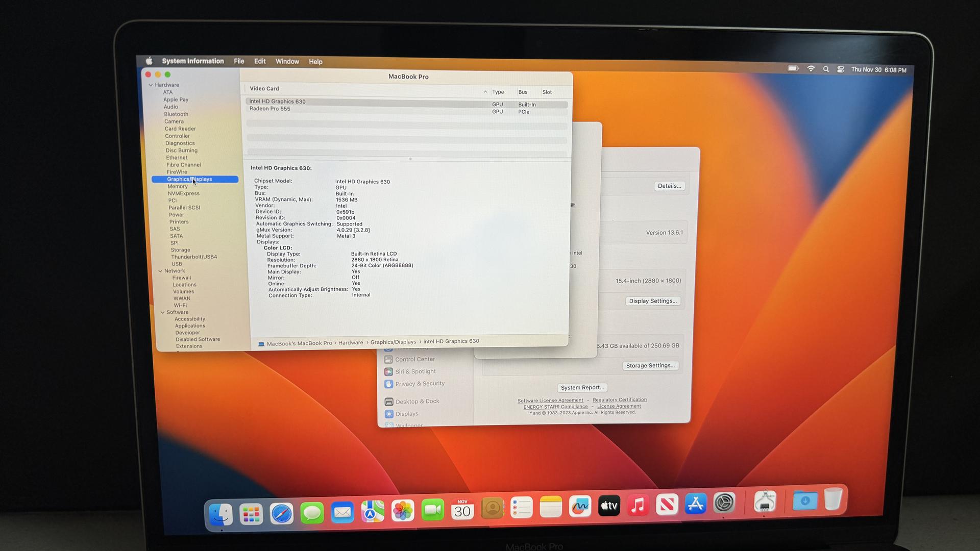Select NVMExpress in Hardware sidebar
980x551 pixels.
[184, 193]
